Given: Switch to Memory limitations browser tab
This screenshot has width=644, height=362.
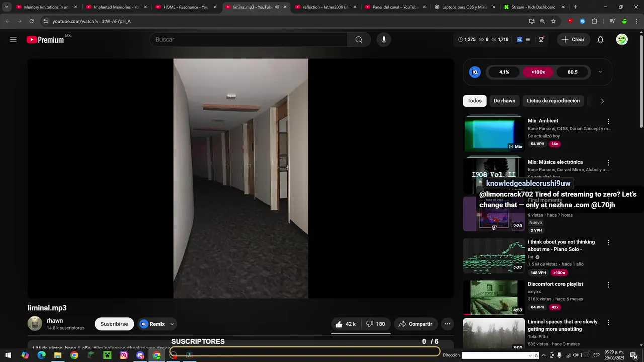Looking at the screenshot, I should tap(47, 7).
